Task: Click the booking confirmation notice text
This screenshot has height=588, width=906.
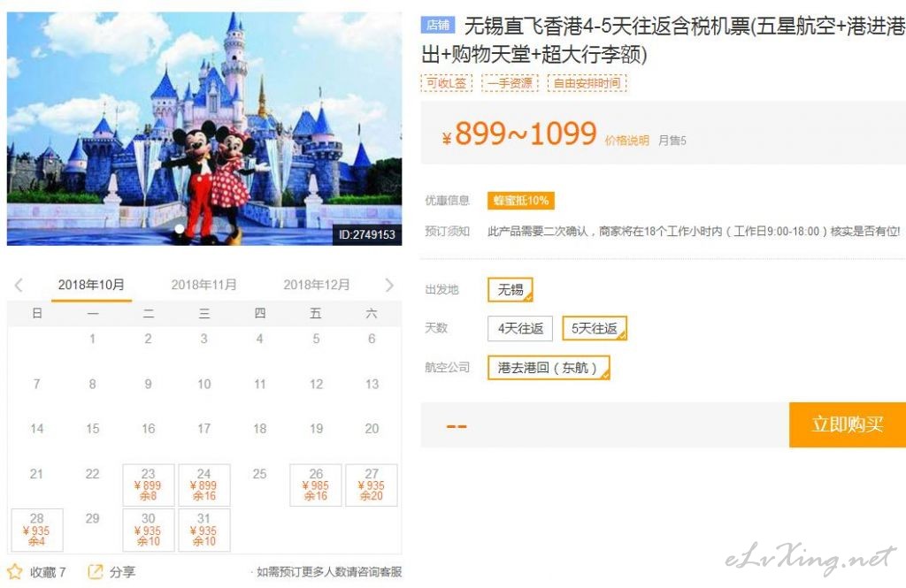Action: click(694, 232)
